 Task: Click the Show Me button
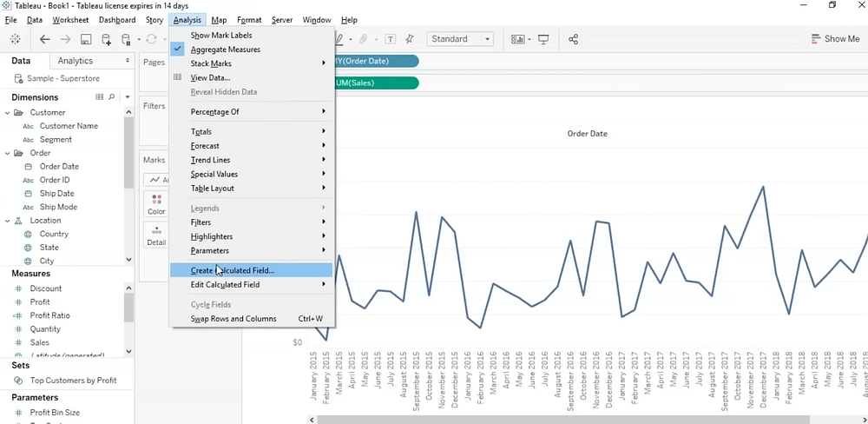(834, 39)
